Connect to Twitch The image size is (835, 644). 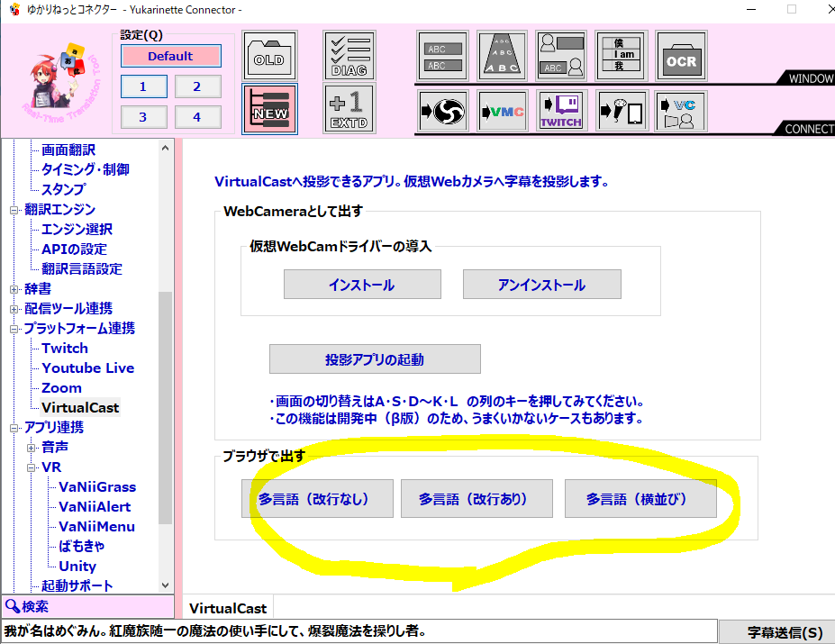coord(561,111)
